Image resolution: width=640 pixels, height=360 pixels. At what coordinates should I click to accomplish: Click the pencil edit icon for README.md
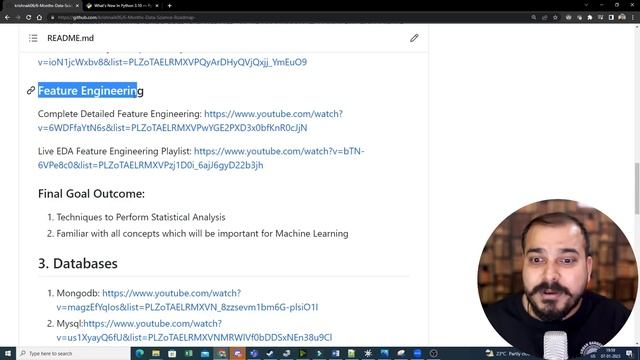pos(414,38)
